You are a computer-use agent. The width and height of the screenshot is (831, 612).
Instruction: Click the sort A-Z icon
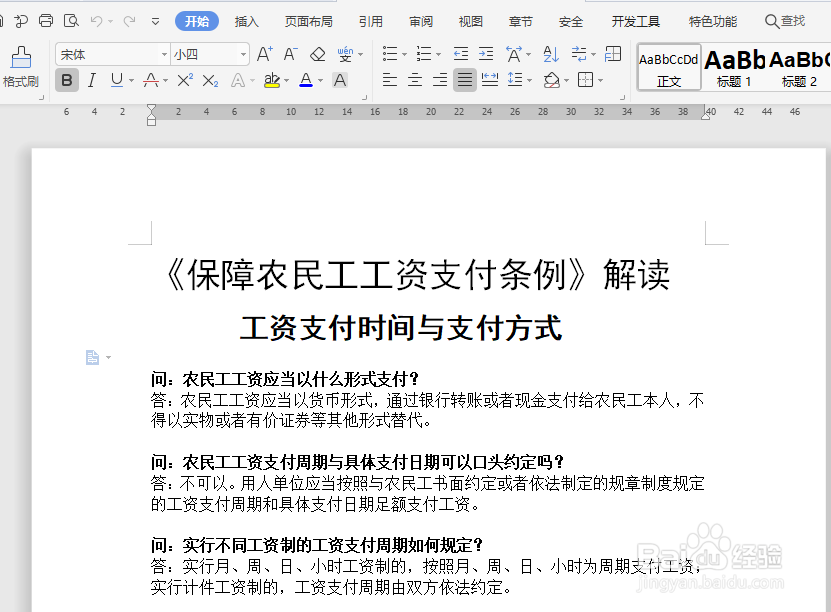pos(549,52)
